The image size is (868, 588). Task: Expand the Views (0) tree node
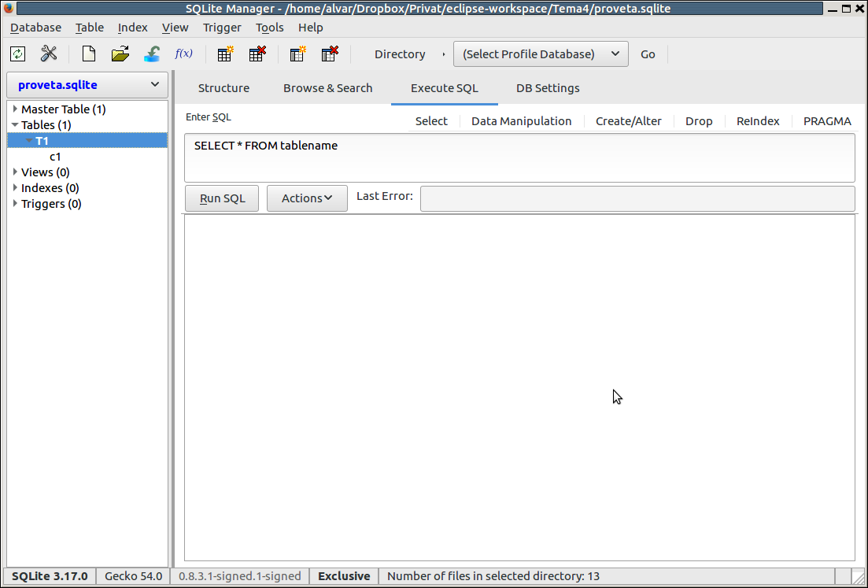pos(15,172)
